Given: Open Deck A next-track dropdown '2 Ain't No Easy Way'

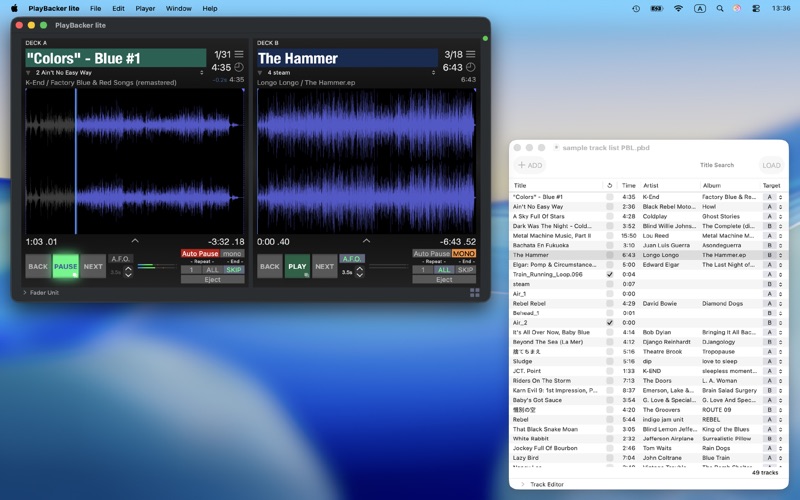Looking at the screenshot, I should 115,72.
